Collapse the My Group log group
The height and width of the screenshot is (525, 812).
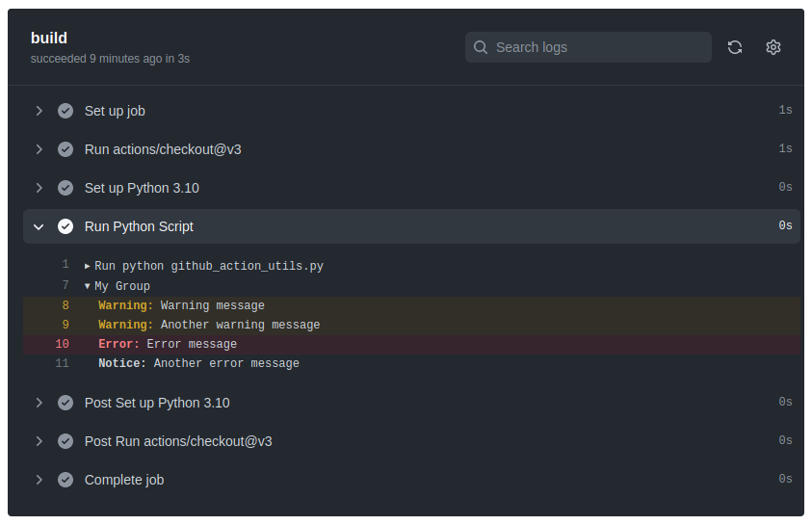tap(88, 286)
